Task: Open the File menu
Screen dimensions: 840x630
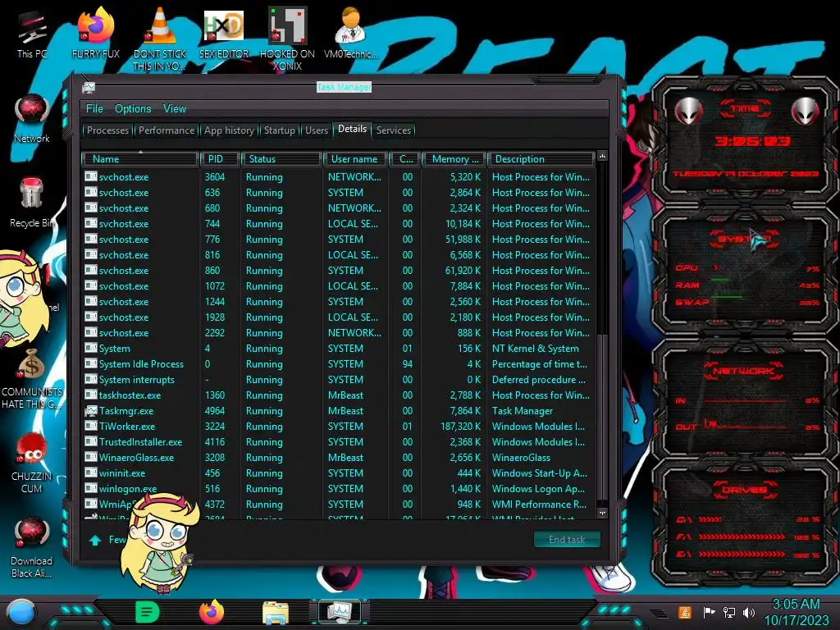Action: pos(94,109)
